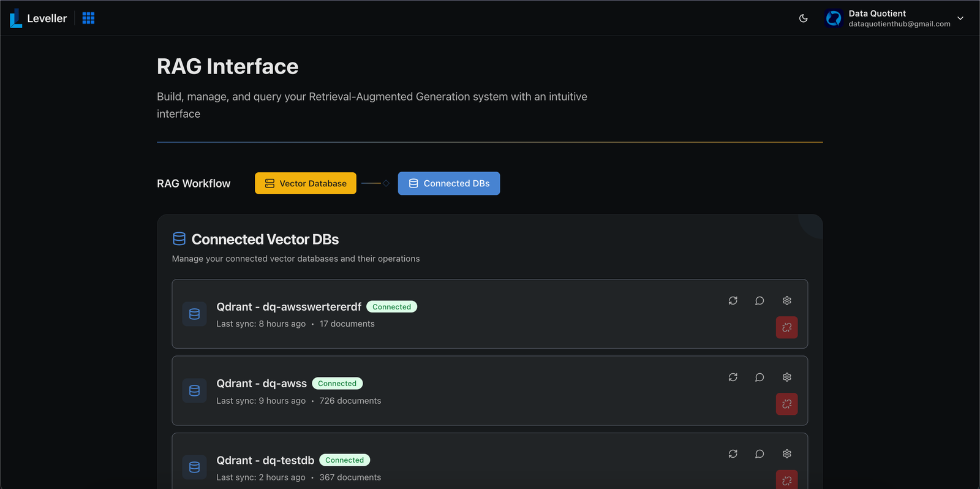Screen dimensions: 980x489
Task: Open chat for the dq-awss database
Action: (x=759, y=377)
